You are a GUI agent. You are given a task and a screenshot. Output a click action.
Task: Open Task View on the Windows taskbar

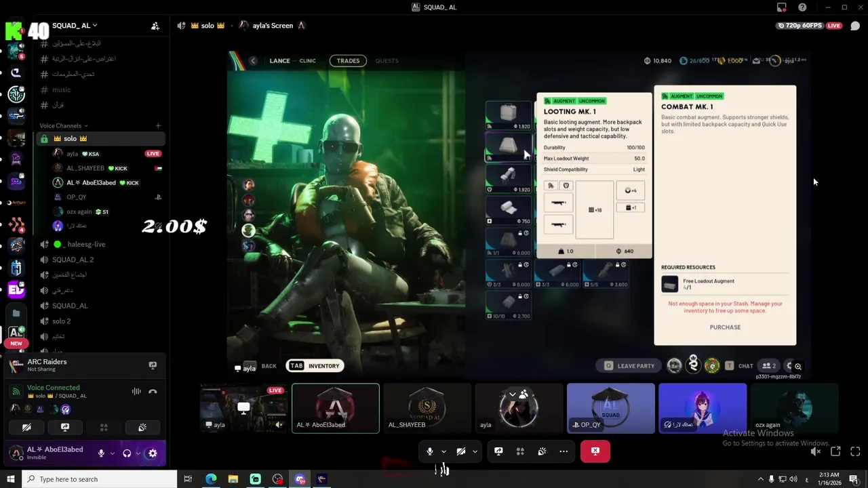click(188, 479)
